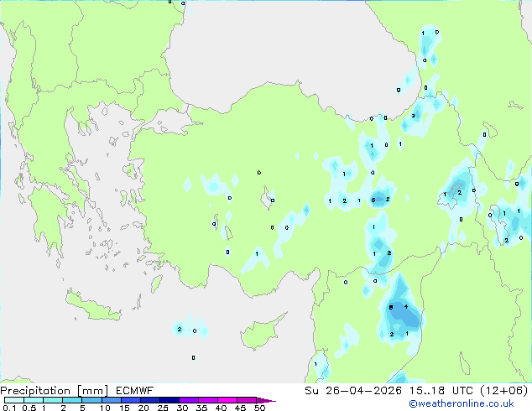Pick the legend swatch between 0.5 and 1
The height and width of the screenshot is (411, 532).
coord(34,400)
